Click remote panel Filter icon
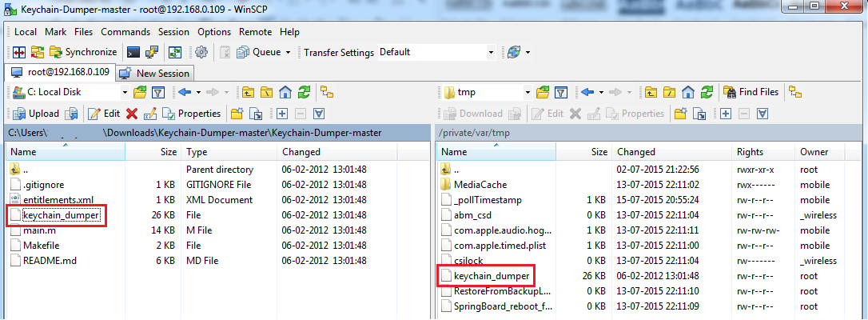The width and height of the screenshot is (868, 320). (561, 92)
